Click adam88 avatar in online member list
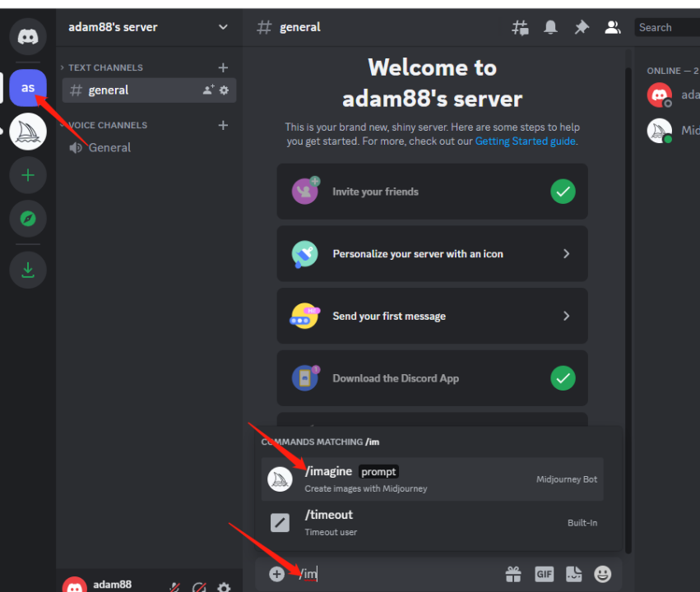 (660, 95)
